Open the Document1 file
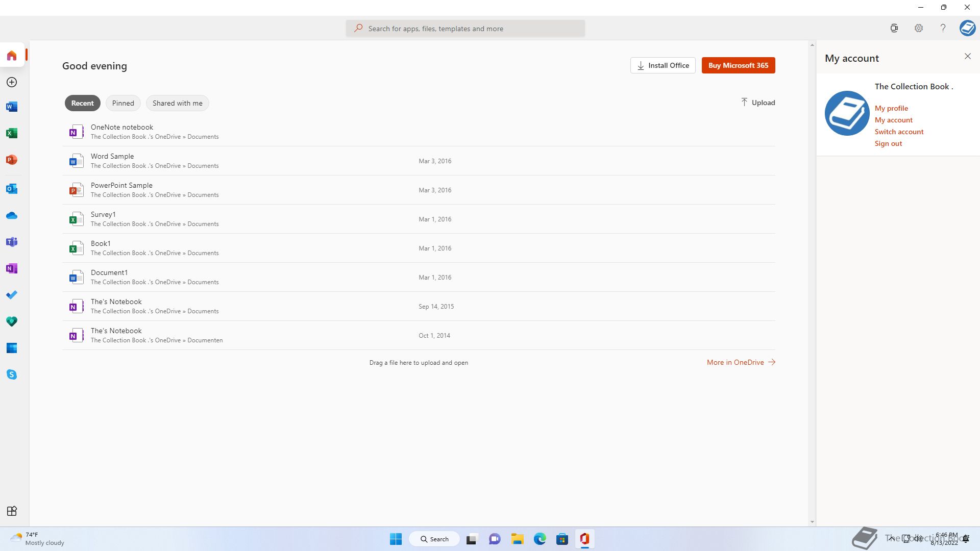This screenshot has height=551, width=980. click(419, 277)
